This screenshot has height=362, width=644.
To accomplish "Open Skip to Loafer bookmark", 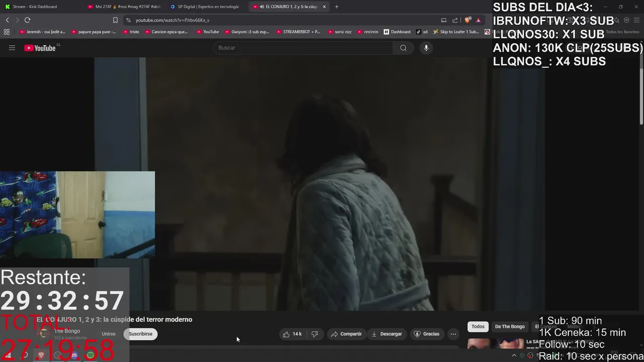I will pos(456,32).
